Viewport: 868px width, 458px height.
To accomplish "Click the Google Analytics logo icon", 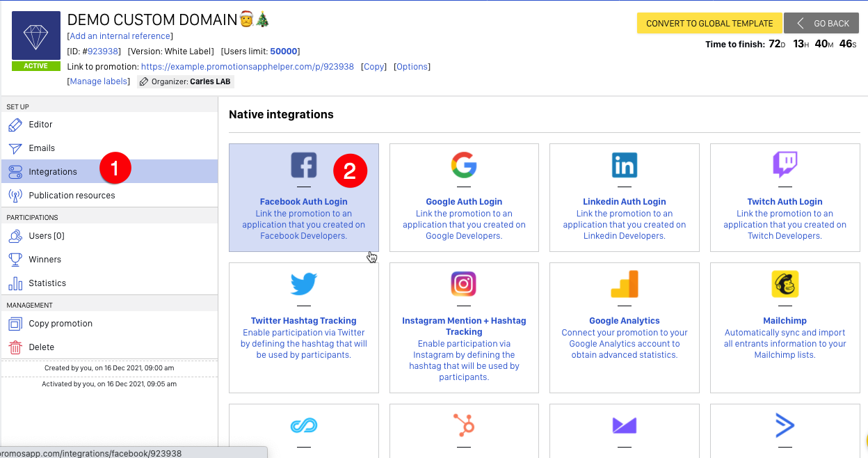I will (625, 284).
